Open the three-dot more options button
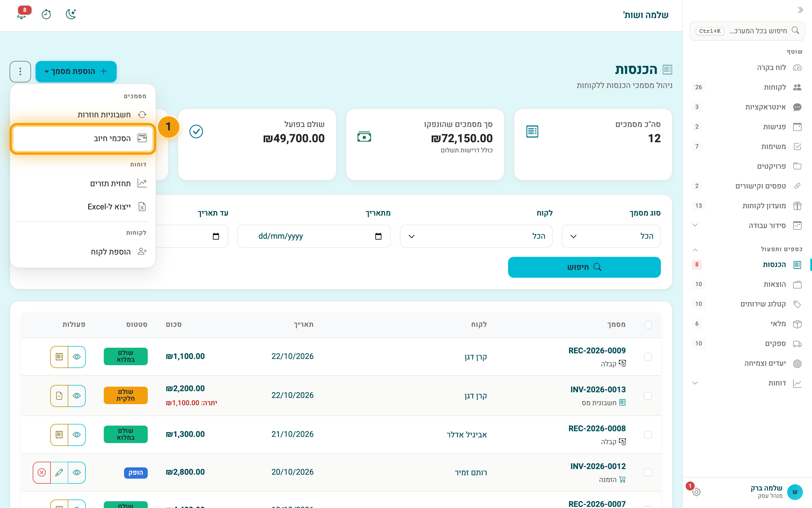Viewport: 812px width, 508px height. click(x=21, y=72)
